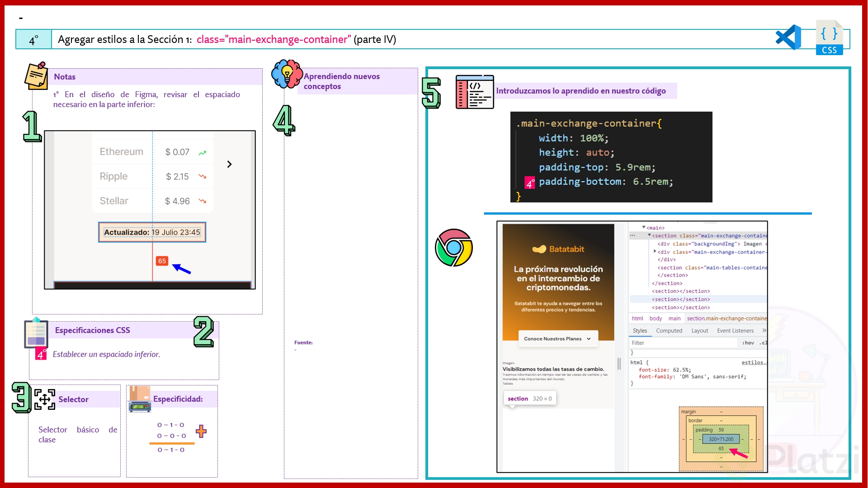Click the section 320 × 0 tooltip

point(529,399)
